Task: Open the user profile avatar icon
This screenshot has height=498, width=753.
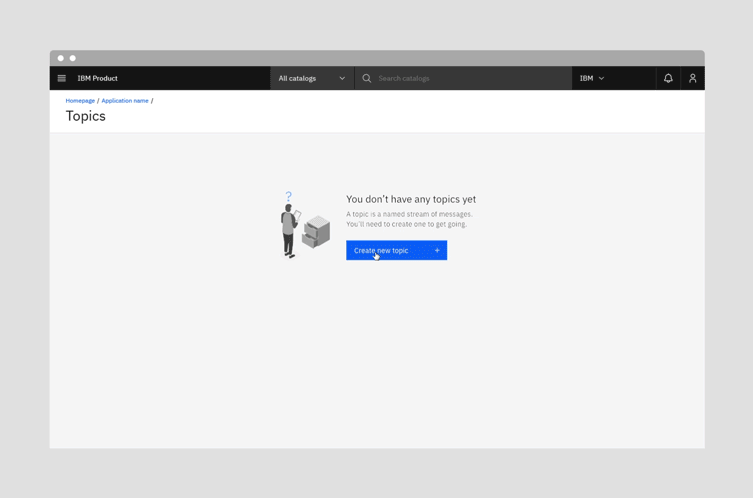Action: [692, 78]
